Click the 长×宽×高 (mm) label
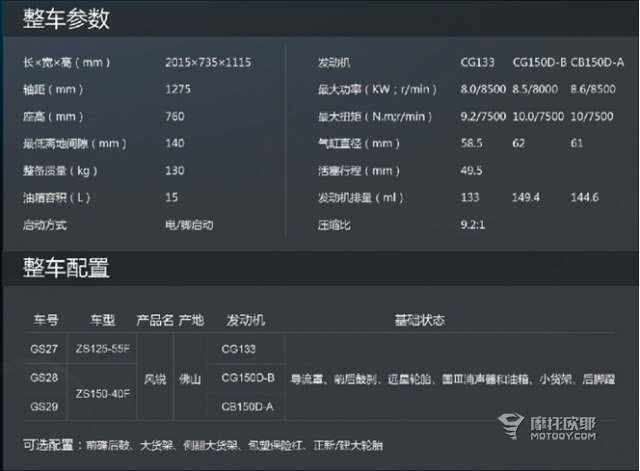The height and width of the screenshot is (471, 640). 67,62
